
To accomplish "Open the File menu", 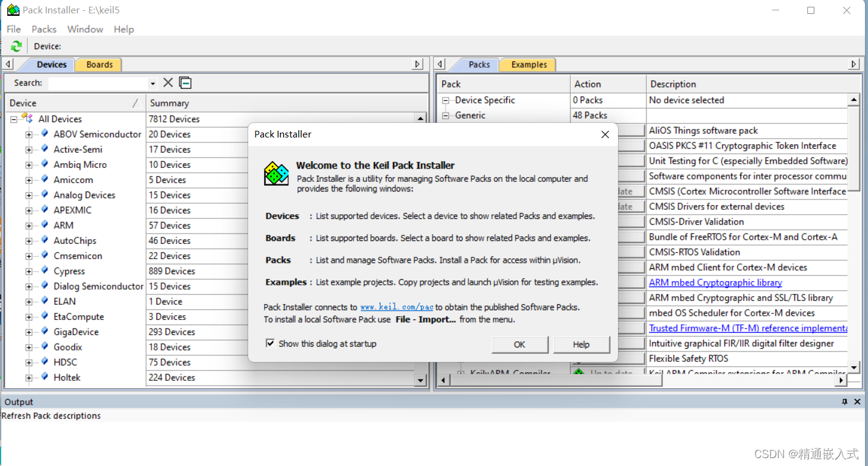I will (x=13, y=29).
